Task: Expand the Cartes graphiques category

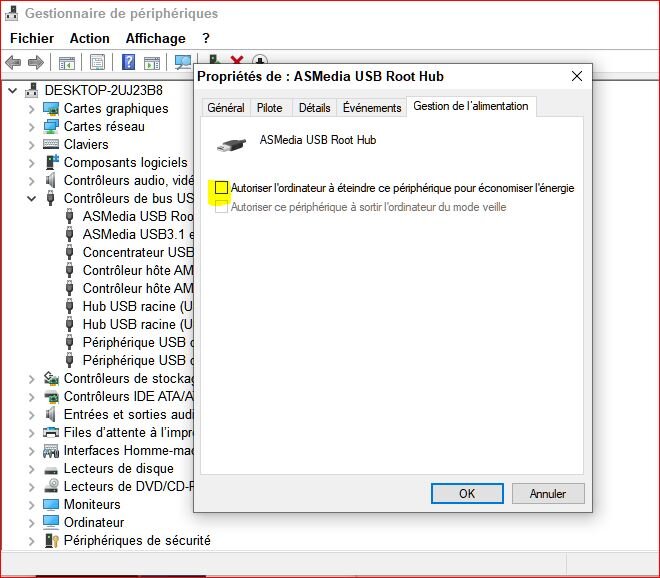Action: [32, 109]
